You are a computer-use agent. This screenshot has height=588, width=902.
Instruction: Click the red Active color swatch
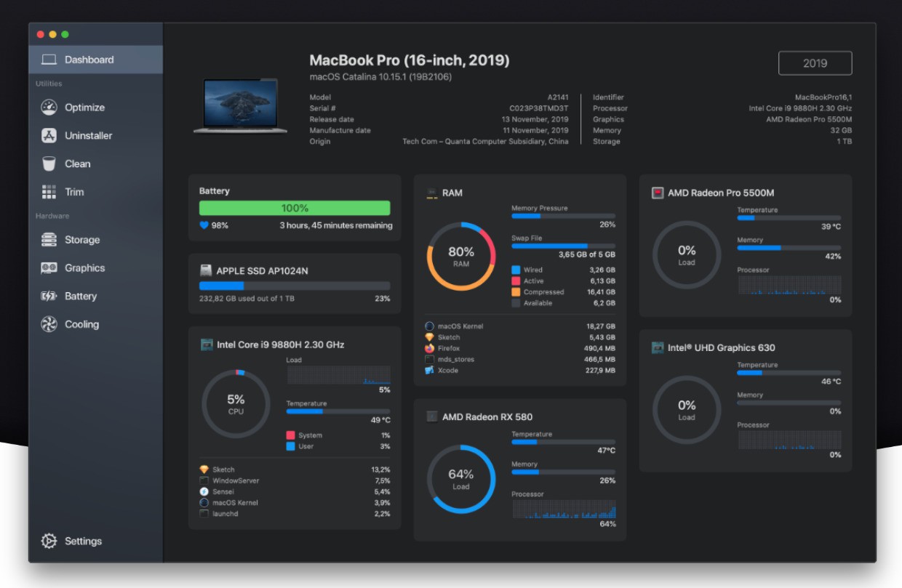[516, 281]
